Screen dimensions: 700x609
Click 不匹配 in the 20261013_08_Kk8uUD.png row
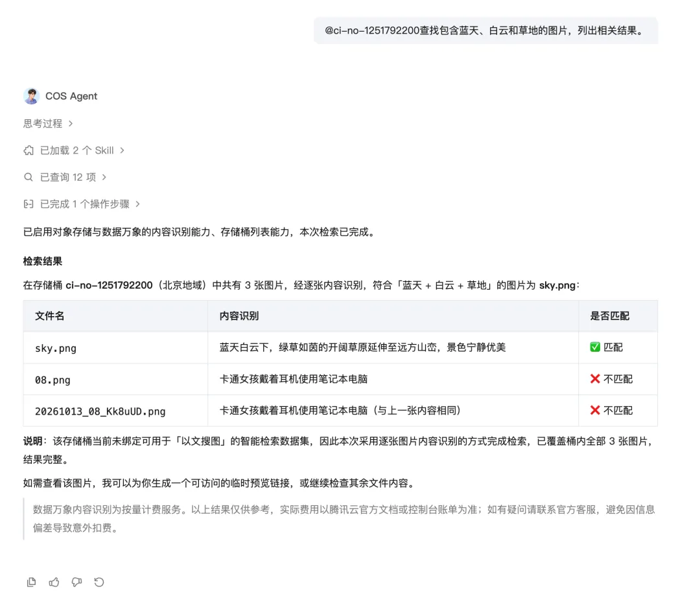tap(618, 410)
